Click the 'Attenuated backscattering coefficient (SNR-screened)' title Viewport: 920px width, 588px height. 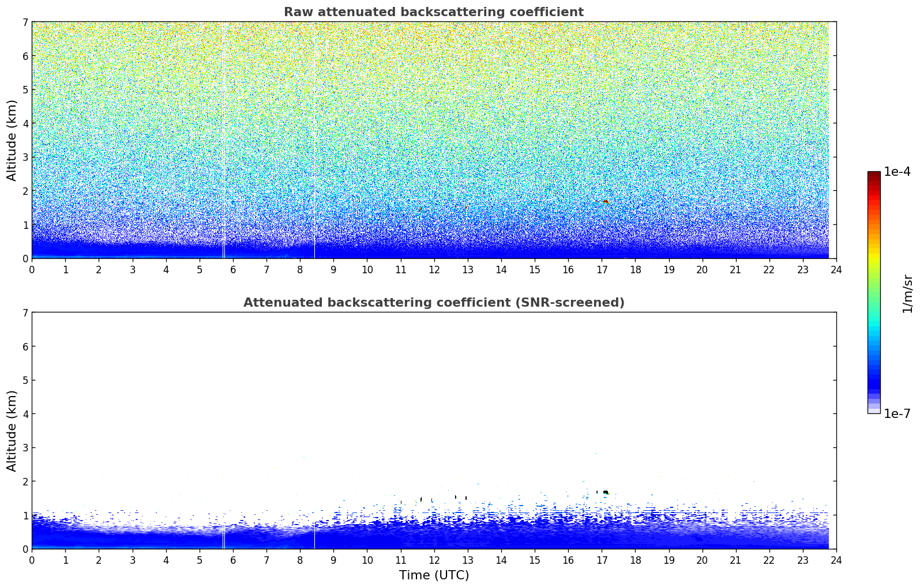(434, 303)
